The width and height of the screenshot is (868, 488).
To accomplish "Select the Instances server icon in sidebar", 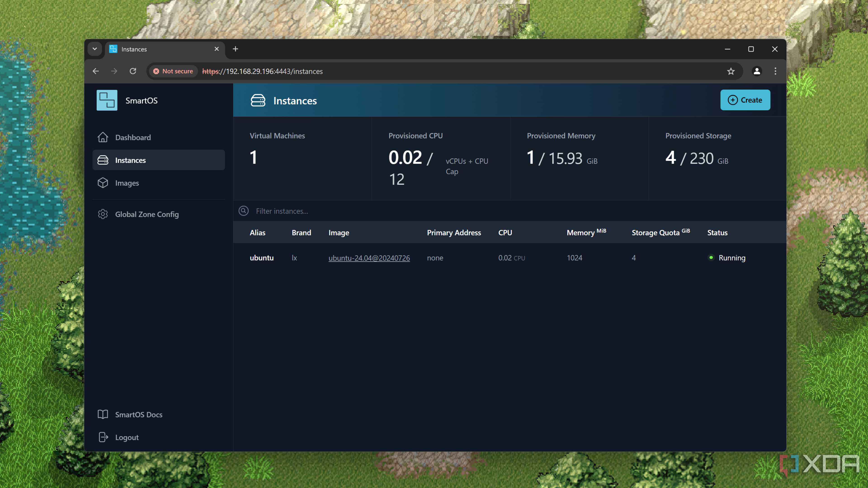I will click(103, 160).
